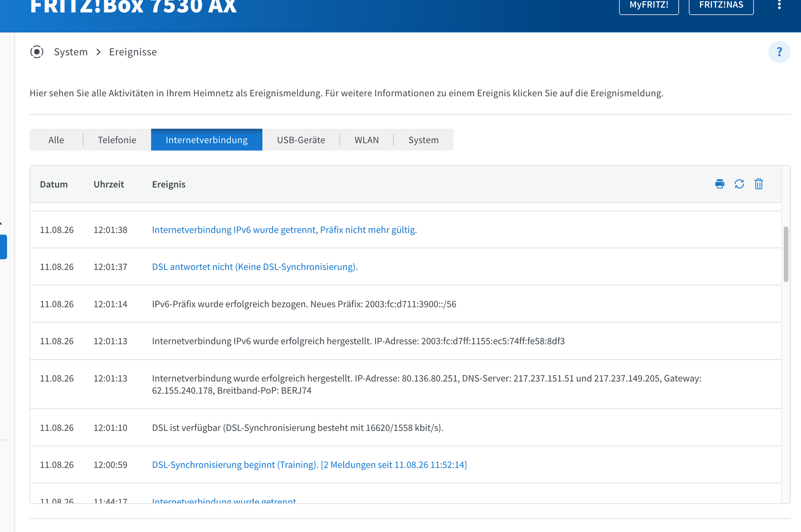Open FRITZ!NAS page
This screenshot has width=801, height=532.
pos(721,5)
